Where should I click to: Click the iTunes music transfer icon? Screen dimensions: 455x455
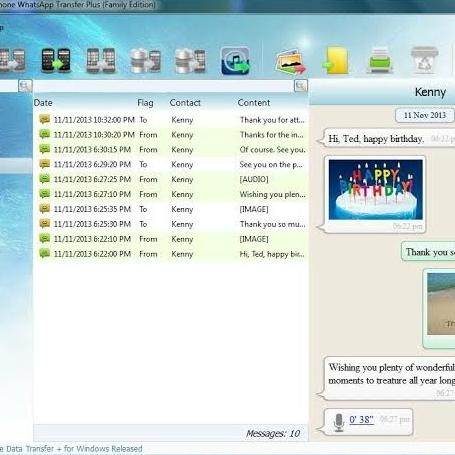click(235, 61)
